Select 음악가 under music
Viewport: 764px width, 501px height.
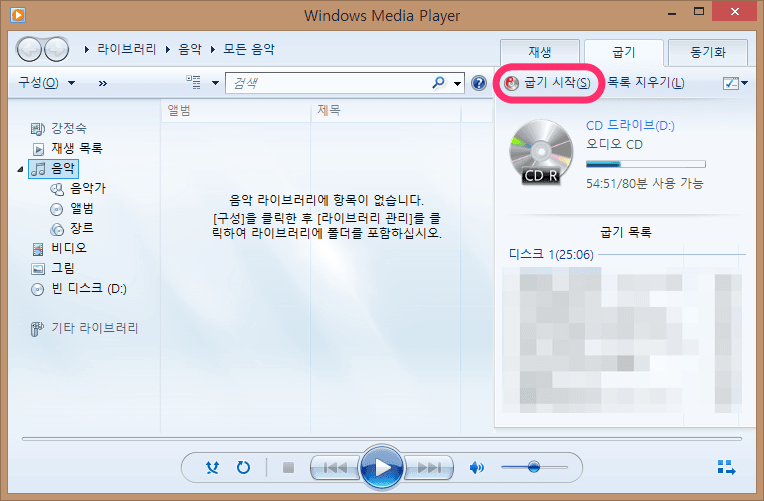click(78, 189)
